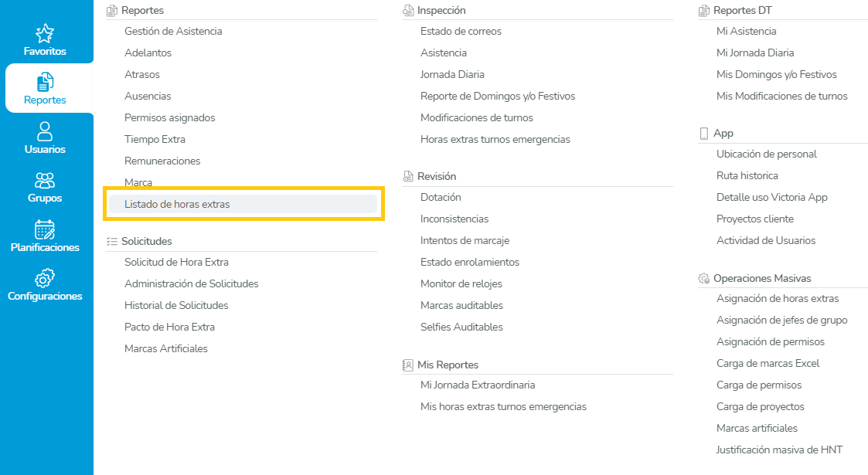This screenshot has height=475, width=868.
Task: Select Gestión de Asistencia menu entry
Action: [173, 32]
